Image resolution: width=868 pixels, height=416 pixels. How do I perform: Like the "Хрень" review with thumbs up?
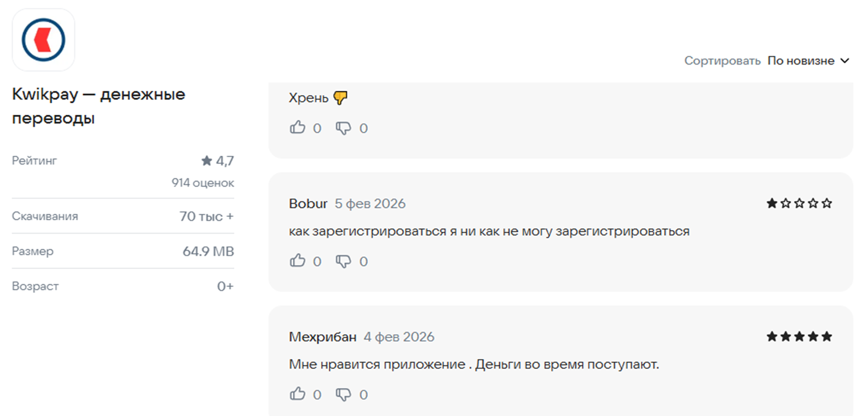298,128
